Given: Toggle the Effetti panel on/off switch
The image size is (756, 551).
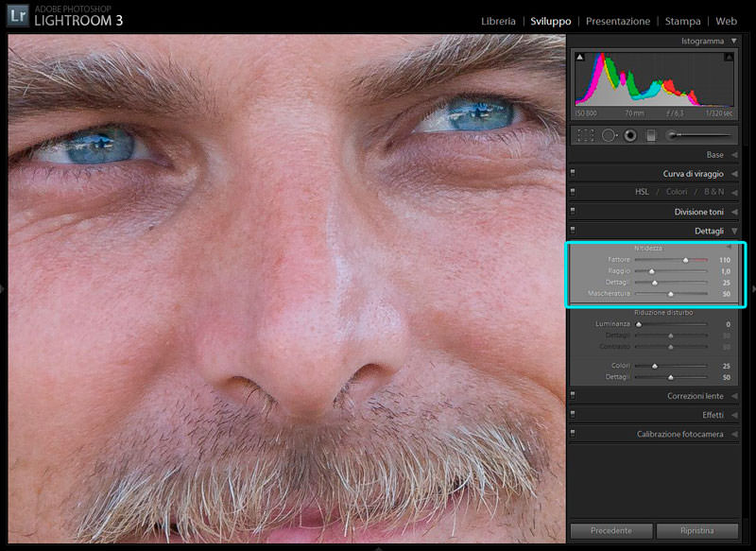Looking at the screenshot, I should [572, 415].
